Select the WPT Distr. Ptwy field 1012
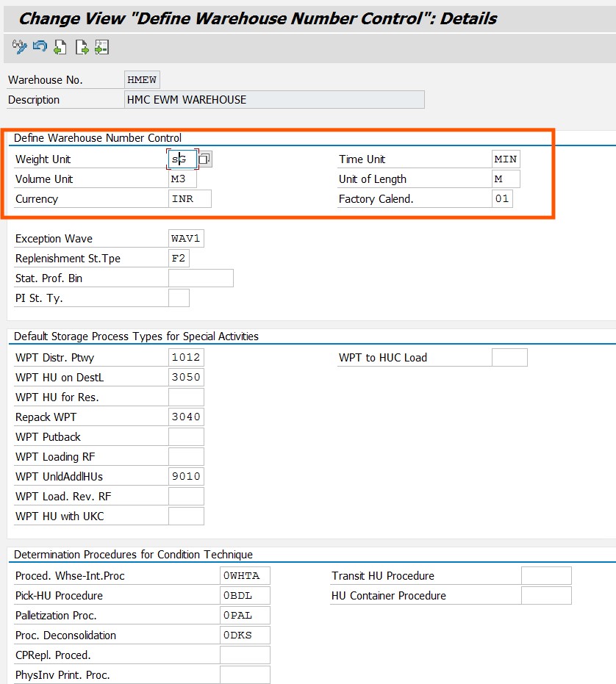This screenshot has width=616, height=684. [x=186, y=358]
